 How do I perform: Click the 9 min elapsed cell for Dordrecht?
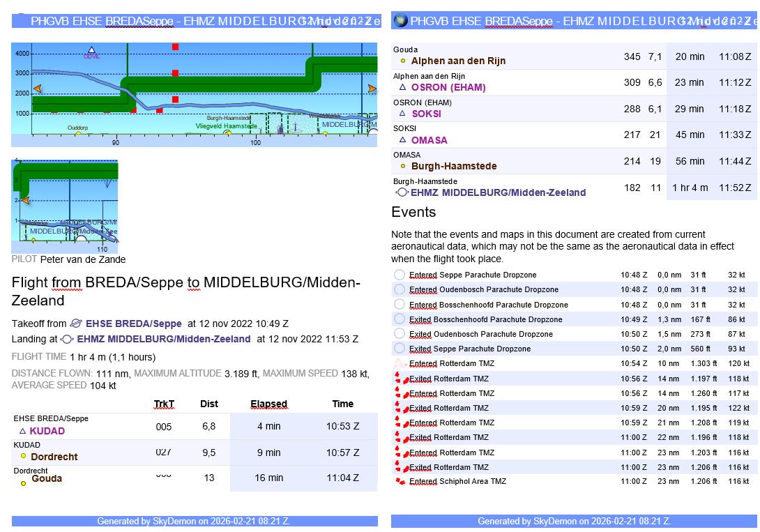point(269,453)
